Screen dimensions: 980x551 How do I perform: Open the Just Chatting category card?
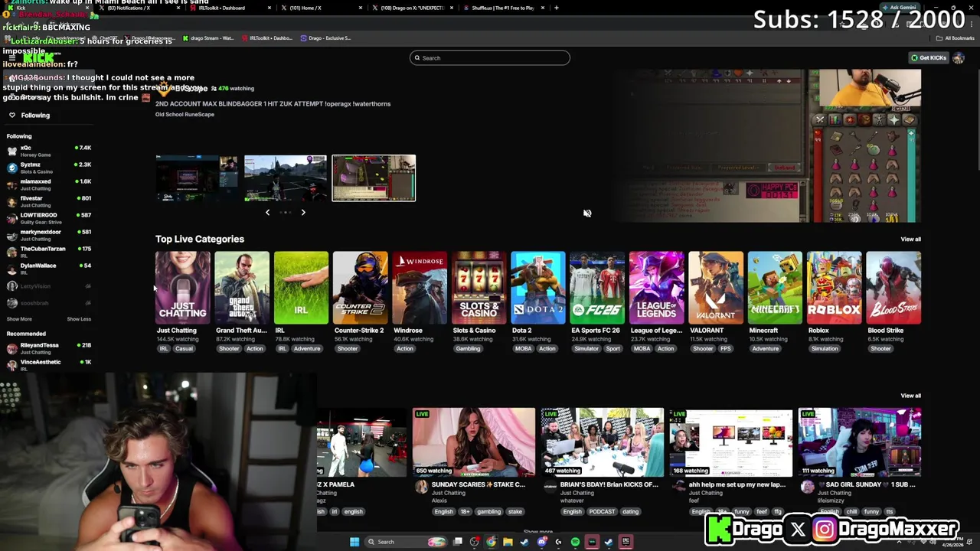click(x=182, y=288)
